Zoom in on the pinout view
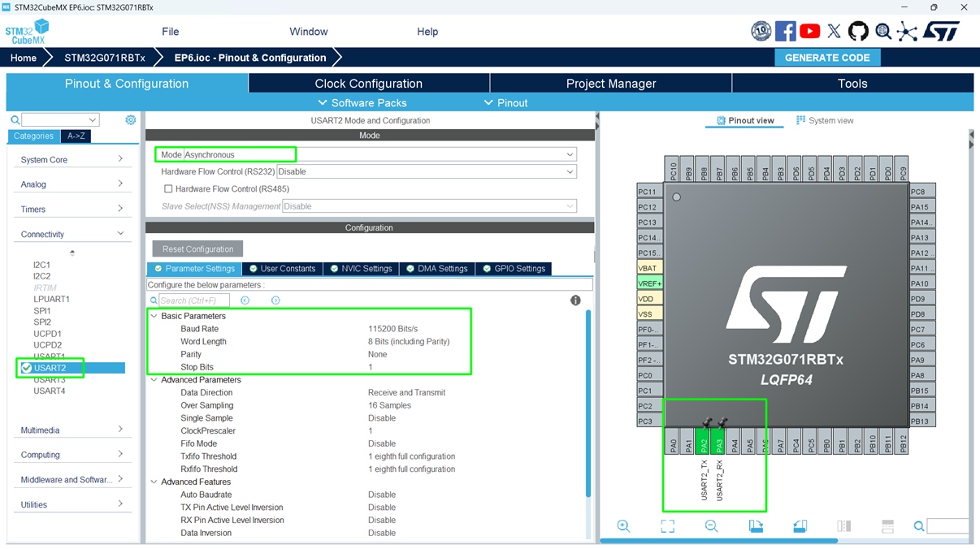Viewport: 980px width, 549px height. [x=624, y=526]
